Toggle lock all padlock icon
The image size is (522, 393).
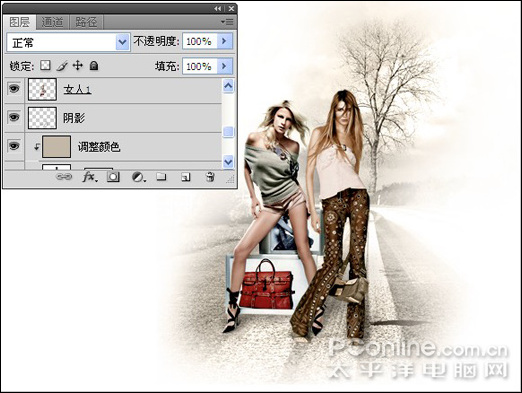point(94,65)
